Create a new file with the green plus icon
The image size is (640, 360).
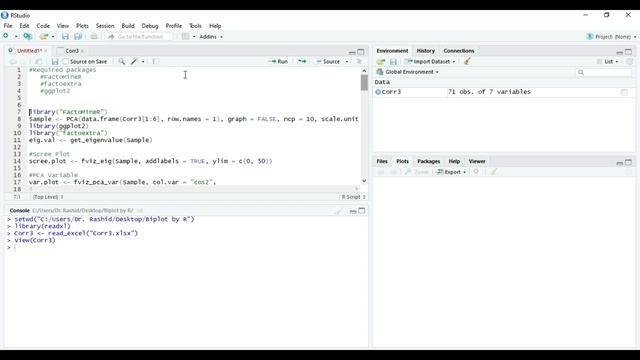tap(6, 36)
